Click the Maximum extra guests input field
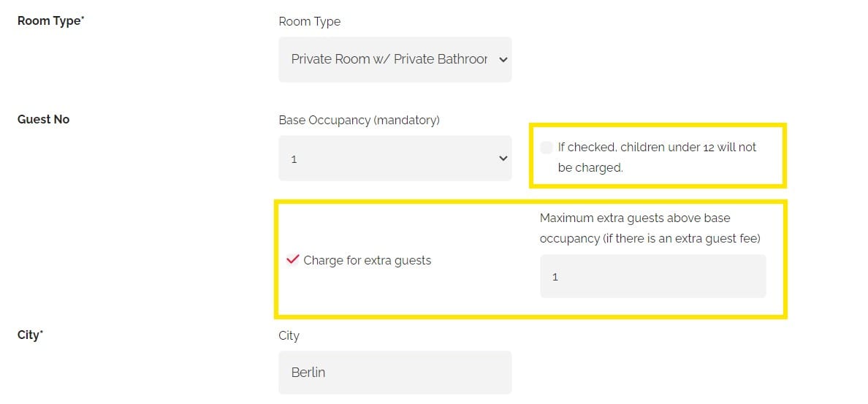The height and width of the screenshot is (404, 868). point(652,276)
